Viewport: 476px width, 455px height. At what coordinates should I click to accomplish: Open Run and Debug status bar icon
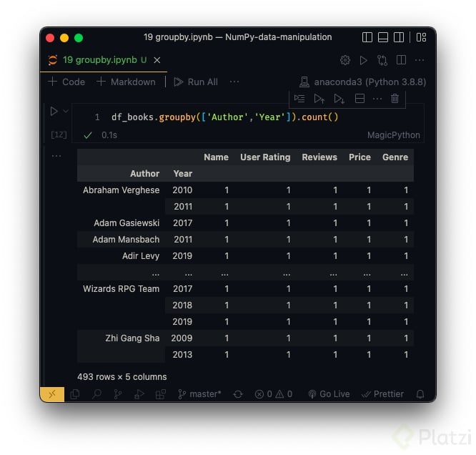pos(139,394)
